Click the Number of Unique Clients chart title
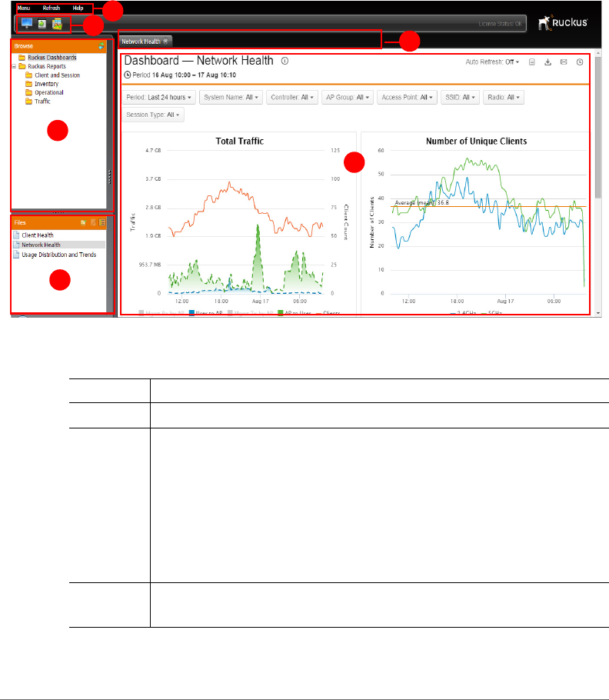Image resolution: width=609 pixels, height=700 pixels. (476, 141)
